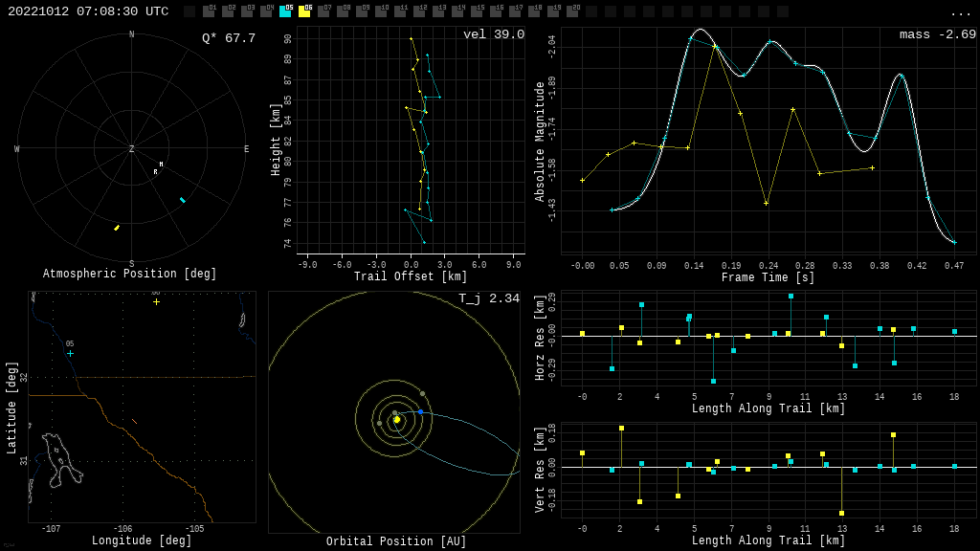Toggle the cyan station 05 indicator
The width and height of the screenshot is (980, 551).
tap(285, 11)
